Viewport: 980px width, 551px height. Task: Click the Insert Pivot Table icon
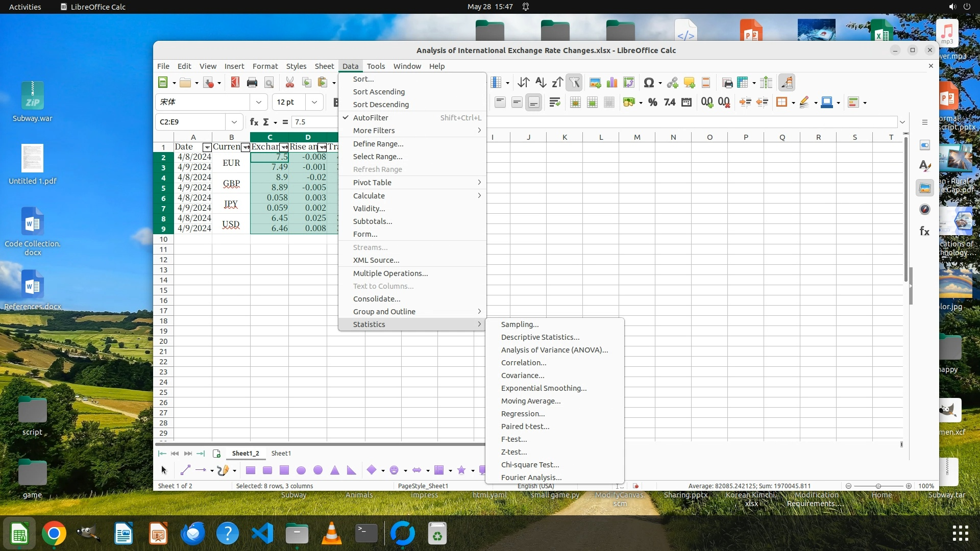click(x=628, y=83)
